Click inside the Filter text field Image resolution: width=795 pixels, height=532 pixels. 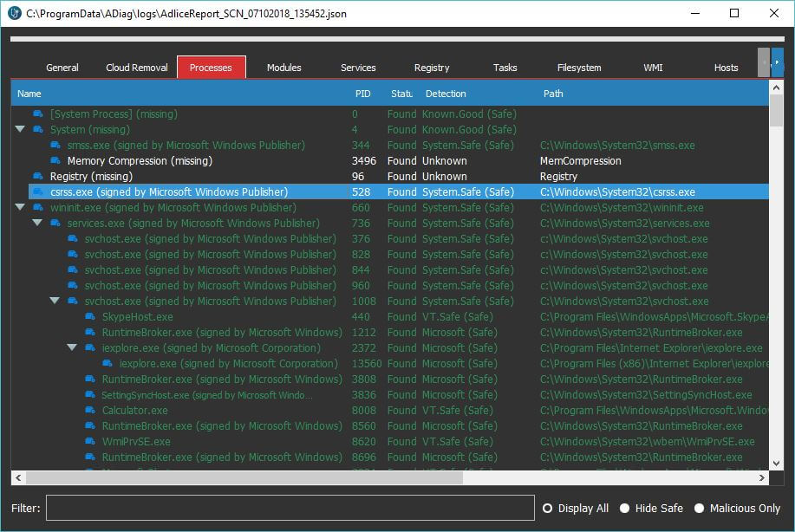click(290, 509)
